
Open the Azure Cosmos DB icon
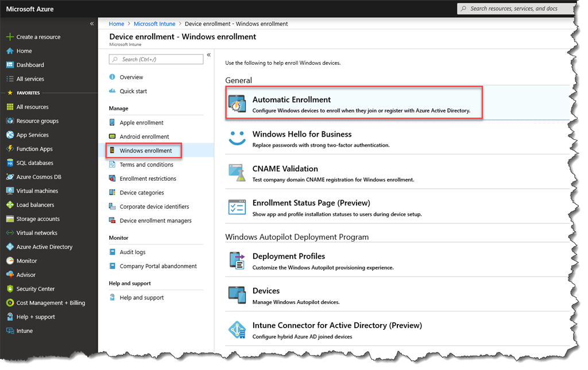(x=10, y=177)
